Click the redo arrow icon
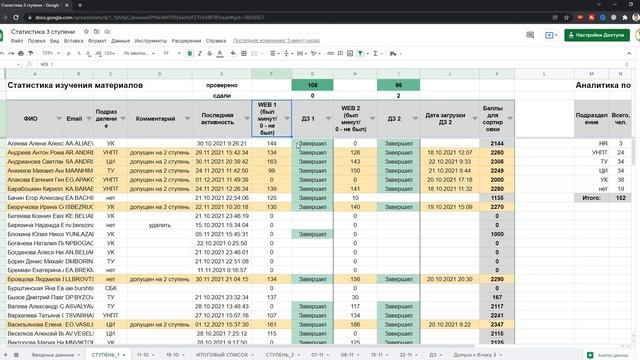This screenshot has width=640, height=360. point(11,53)
